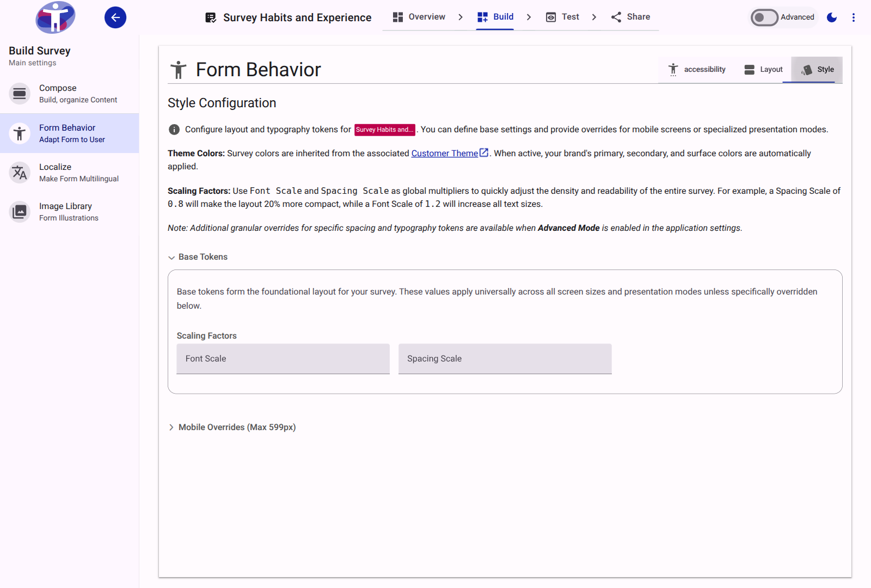Click the survey title form icon
This screenshot has height=588, width=871.
click(x=211, y=17)
